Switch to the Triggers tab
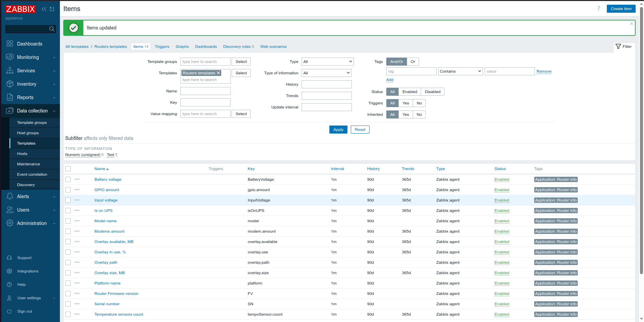 click(162, 47)
